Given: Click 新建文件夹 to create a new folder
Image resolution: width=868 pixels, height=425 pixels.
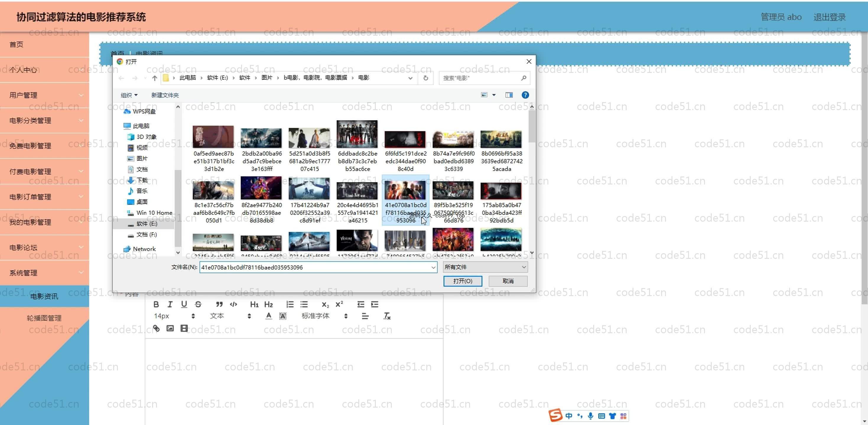Looking at the screenshot, I should [x=165, y=95].
